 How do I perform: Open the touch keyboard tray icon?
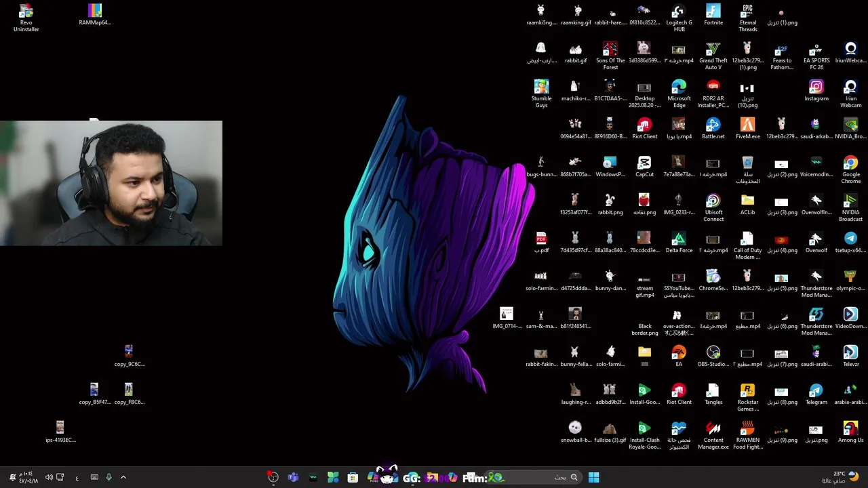tap(94, 477)
